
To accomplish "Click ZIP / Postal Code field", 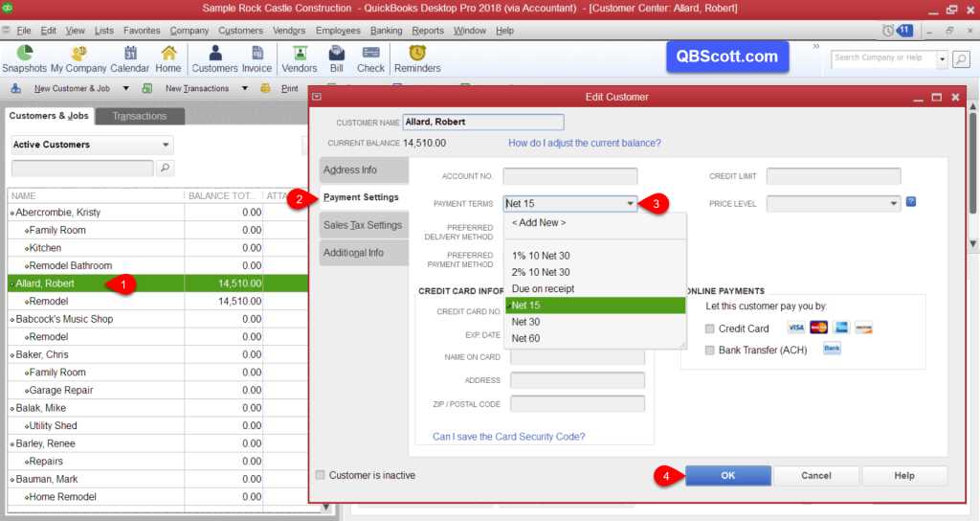I will 577,403.
